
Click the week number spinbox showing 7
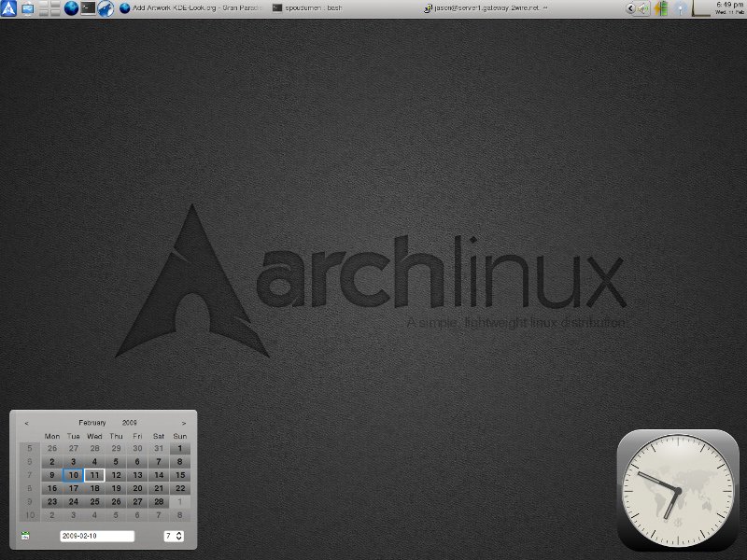point(174,536)
